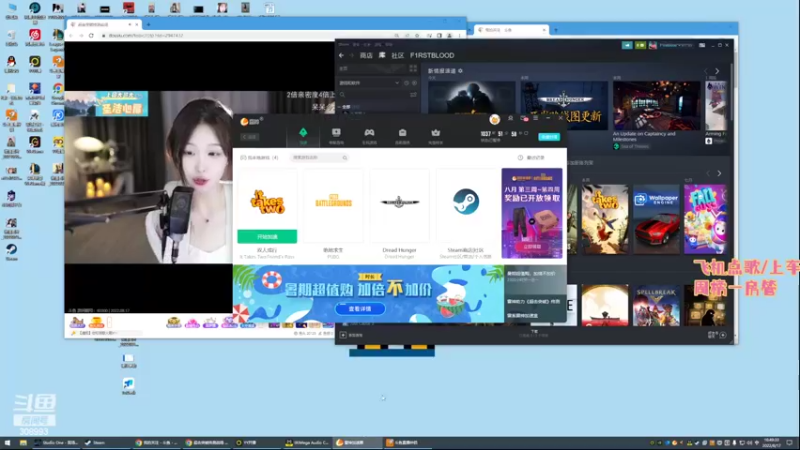Open the accelerator hamburger menu
The width and height of the screenshot is (800, 450).
[x=535, y=118]
